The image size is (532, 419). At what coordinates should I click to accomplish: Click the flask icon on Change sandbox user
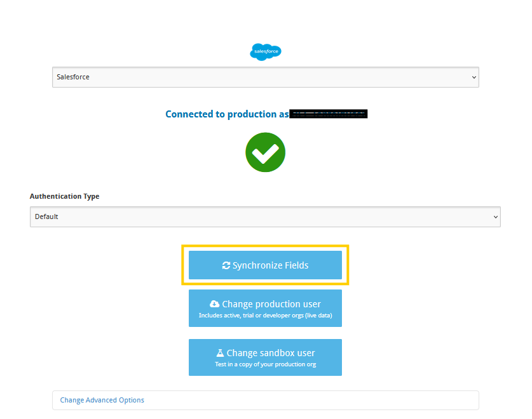220,353
